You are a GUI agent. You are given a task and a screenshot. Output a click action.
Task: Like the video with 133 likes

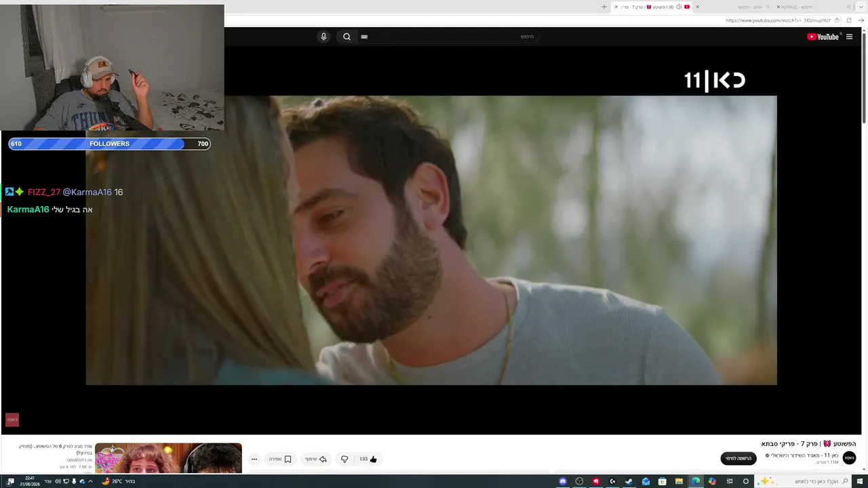(x=368, y=459)
